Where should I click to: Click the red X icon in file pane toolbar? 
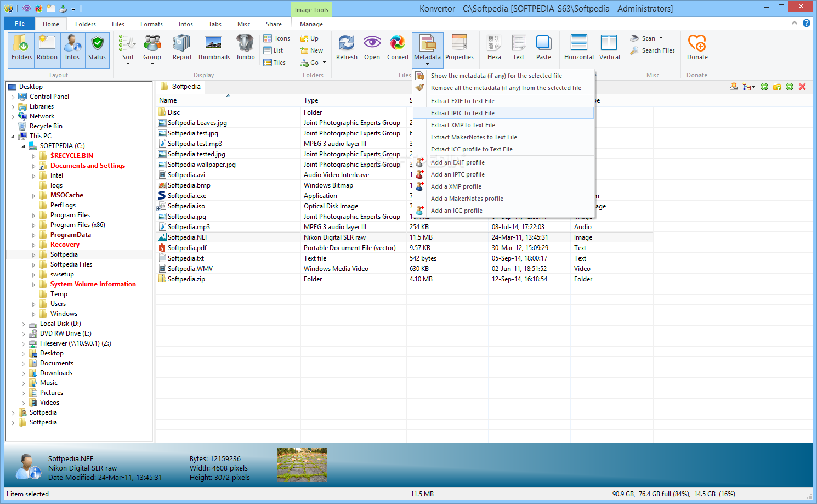(x=802, y=87)
